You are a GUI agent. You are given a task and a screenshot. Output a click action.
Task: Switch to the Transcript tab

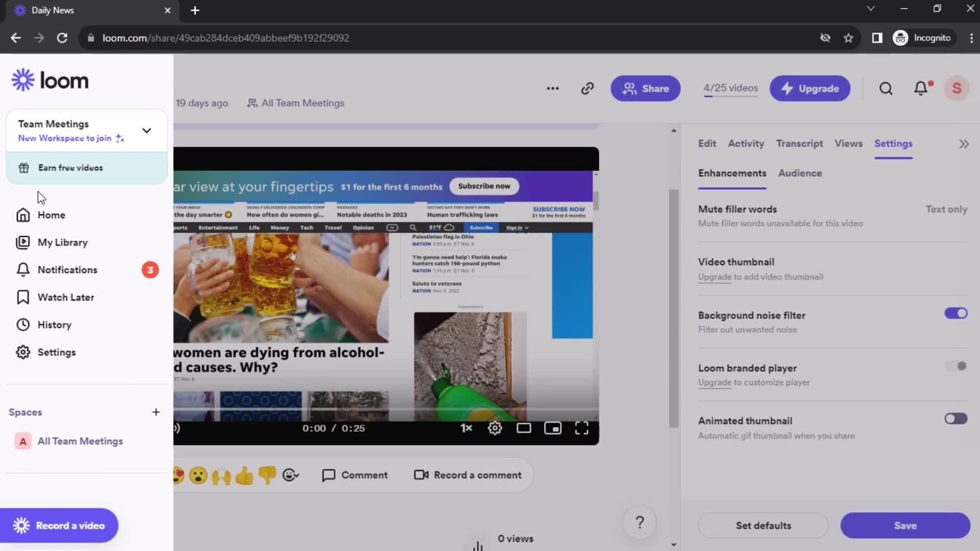click(800, 143)
